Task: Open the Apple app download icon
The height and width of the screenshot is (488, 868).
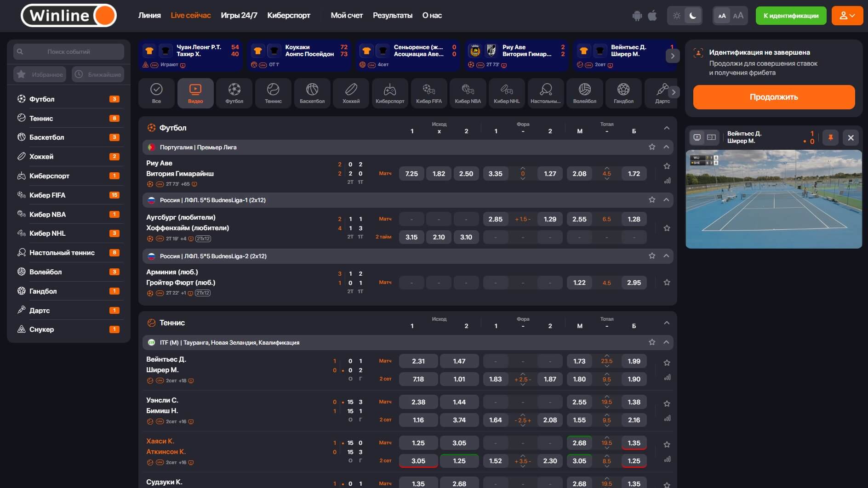Action: [652, 16]
